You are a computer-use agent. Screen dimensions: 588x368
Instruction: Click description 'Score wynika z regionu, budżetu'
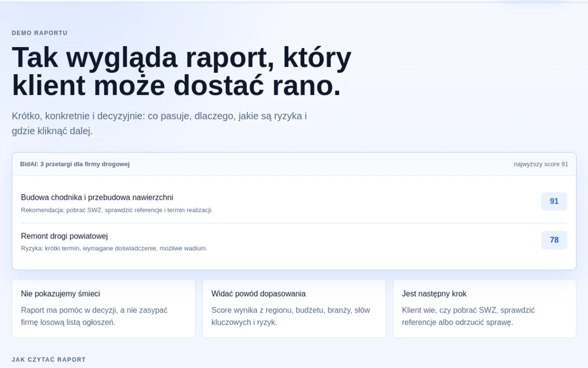[x=291, y=316]
